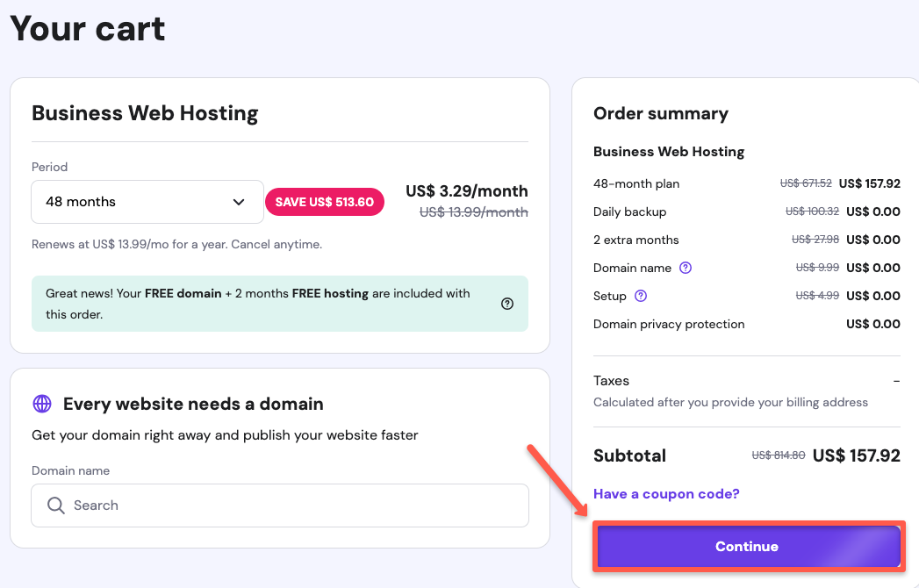Open the Period dropdown showing 48 months
Image resolution: width=919 pixels, height=588 pixels.
tap(147, 202)
